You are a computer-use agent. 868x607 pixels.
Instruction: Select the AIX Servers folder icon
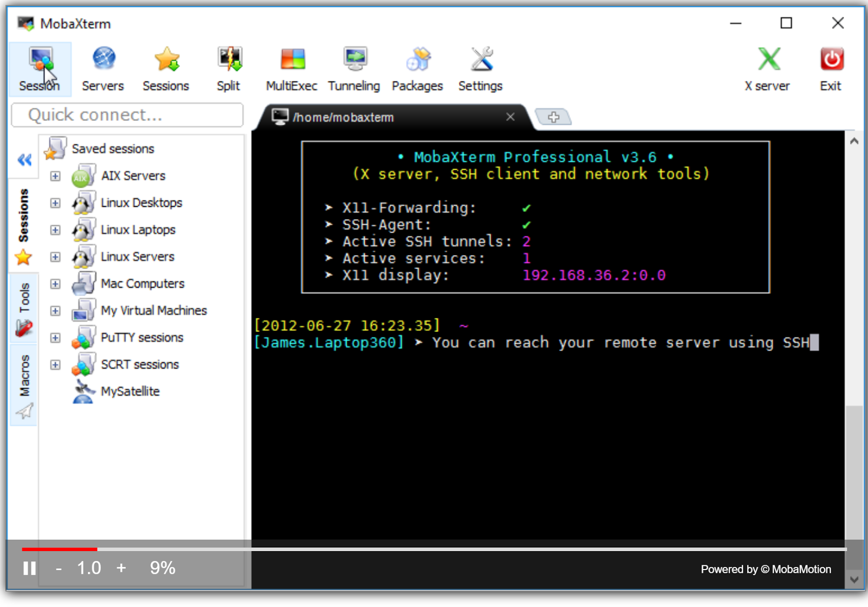click(83, 176)
